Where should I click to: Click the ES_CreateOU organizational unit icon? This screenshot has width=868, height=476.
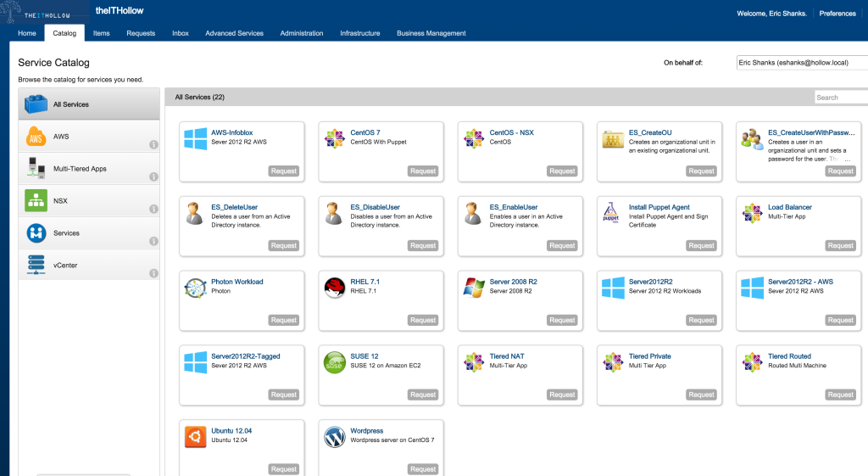click(x=613, y=138)
